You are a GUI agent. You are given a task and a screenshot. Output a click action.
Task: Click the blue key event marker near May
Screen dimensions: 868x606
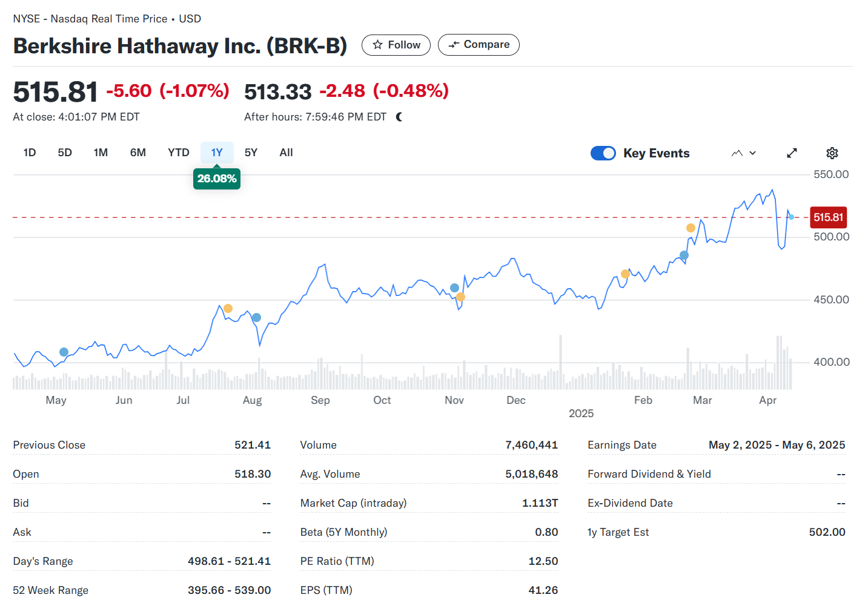[64, 352]
